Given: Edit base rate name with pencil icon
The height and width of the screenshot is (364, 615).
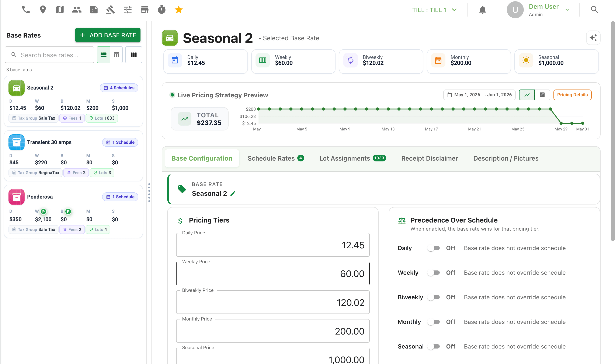Looking at the screenshot, I should (x=233, y=193).
